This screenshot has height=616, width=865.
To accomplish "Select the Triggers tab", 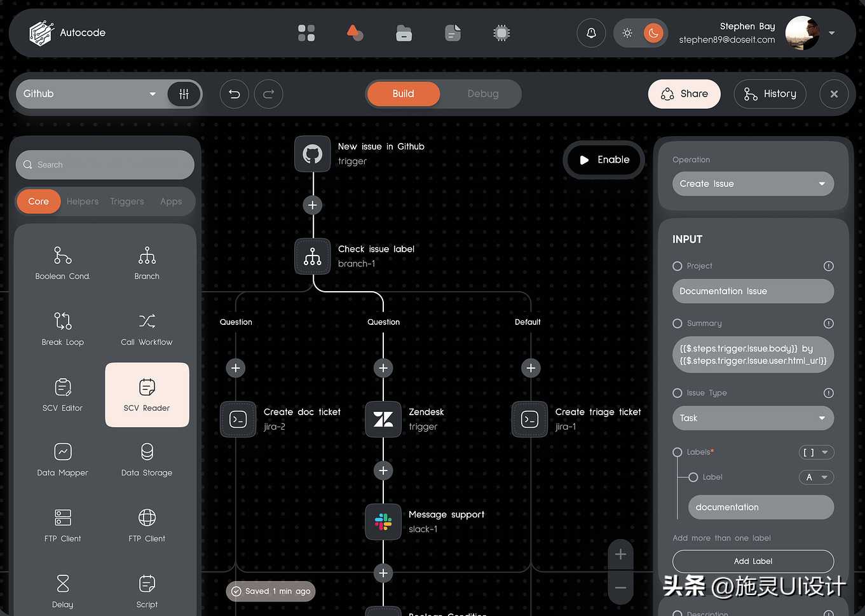I will click(127, 202).
